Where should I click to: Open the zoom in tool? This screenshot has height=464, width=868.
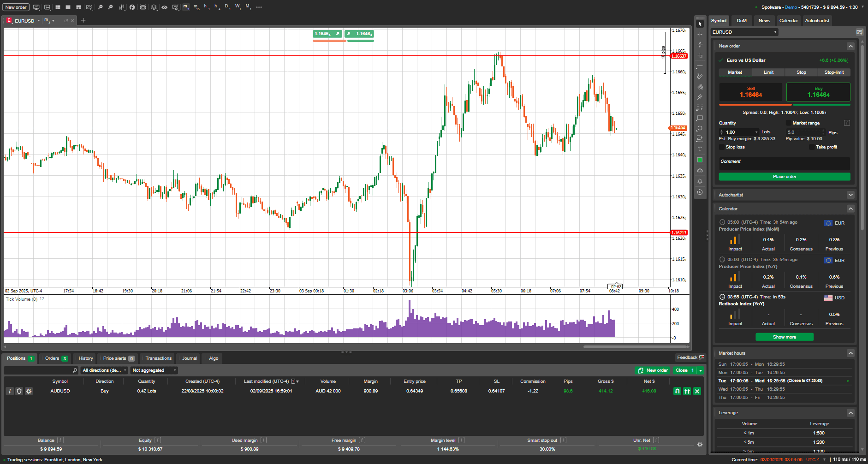pyautogui.click(x=111, y=7)
